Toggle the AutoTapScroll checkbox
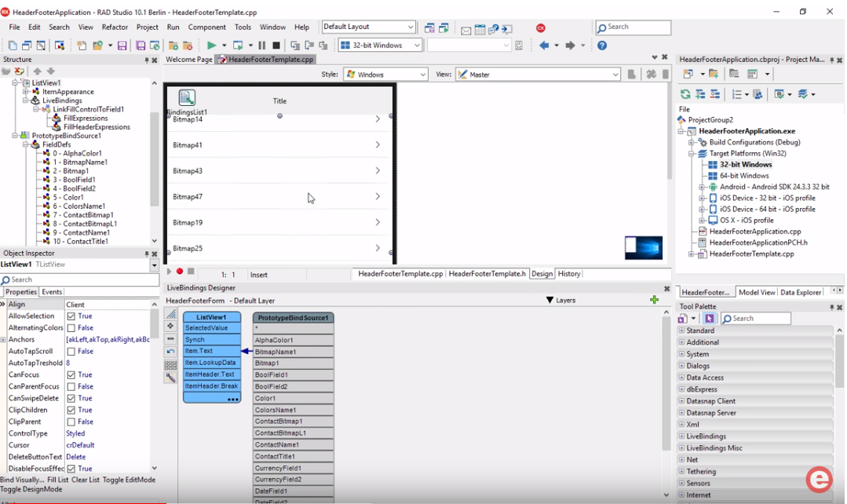The height and width of the screenshot is (504, 847). tap(71, 351)
